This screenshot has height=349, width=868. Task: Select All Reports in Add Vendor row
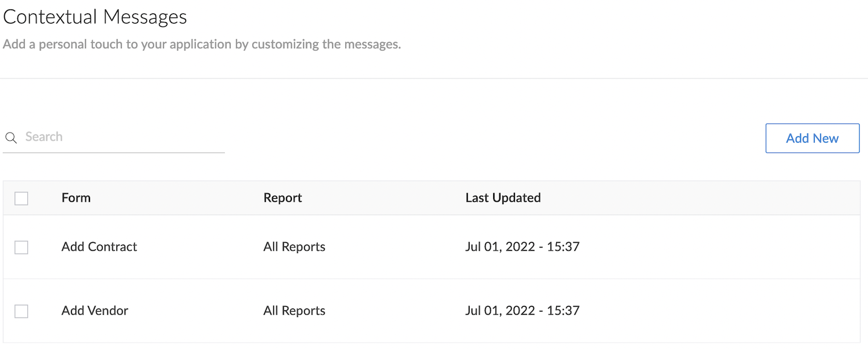click(294, 310)
